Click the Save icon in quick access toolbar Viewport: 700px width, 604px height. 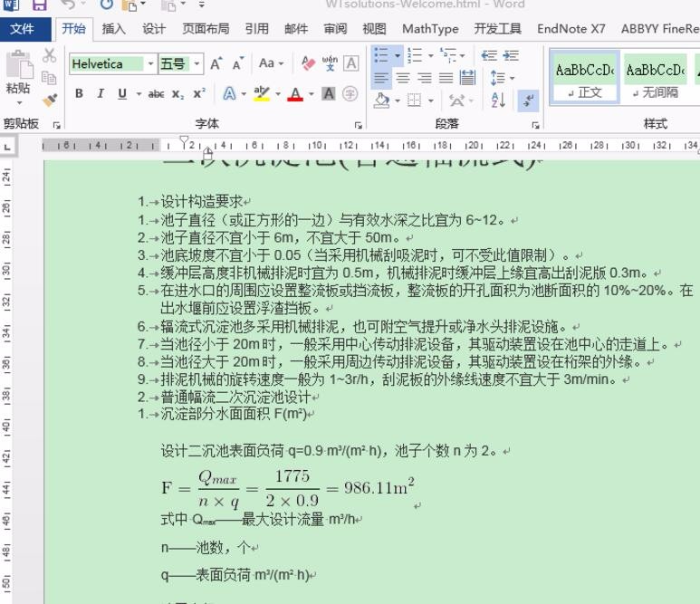(x=39, y=5)
